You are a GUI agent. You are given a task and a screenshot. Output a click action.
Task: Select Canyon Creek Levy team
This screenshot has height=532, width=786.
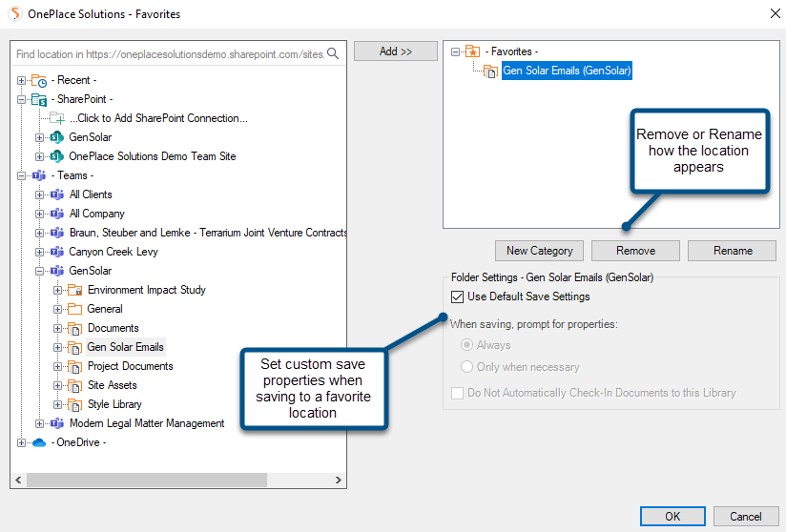pyautogui.click(x=114, y=252)
